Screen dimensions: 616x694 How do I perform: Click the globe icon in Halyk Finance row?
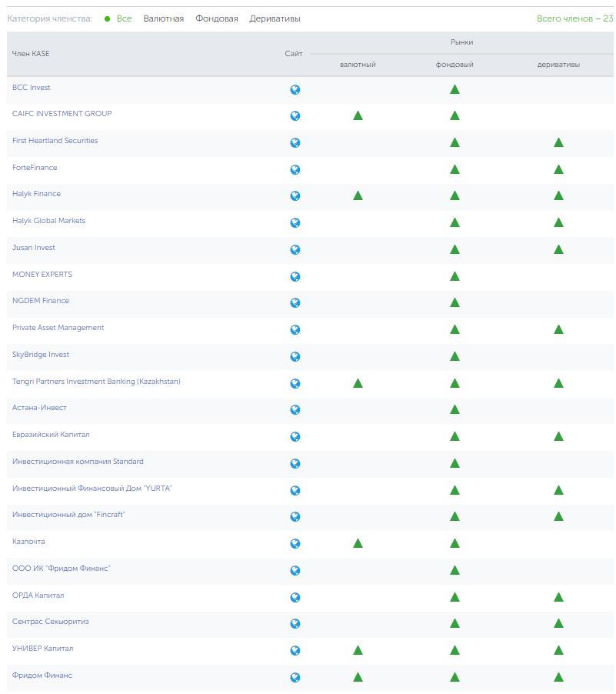pos(295,196)
